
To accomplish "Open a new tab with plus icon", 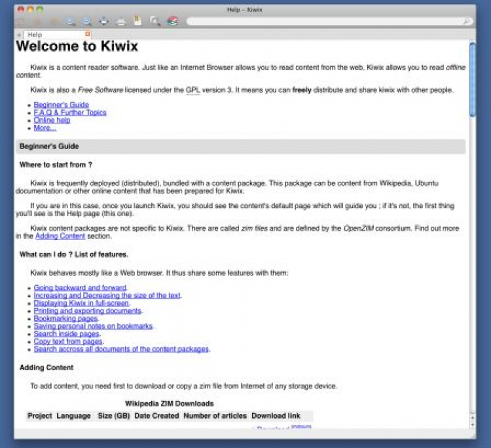I will point(19,35).
